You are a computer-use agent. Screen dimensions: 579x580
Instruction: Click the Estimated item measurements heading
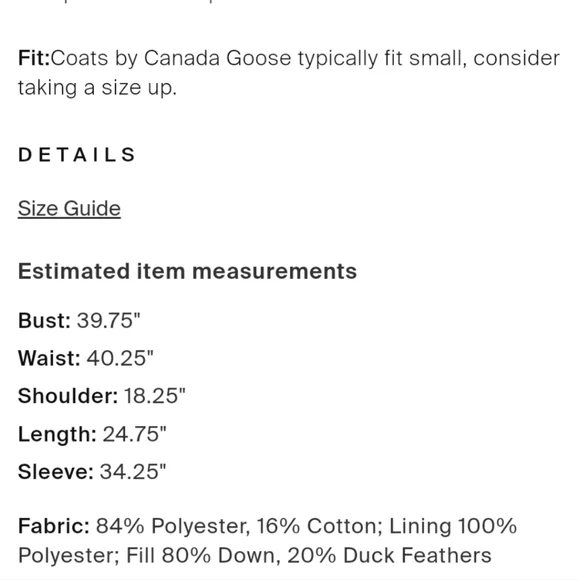188,271
